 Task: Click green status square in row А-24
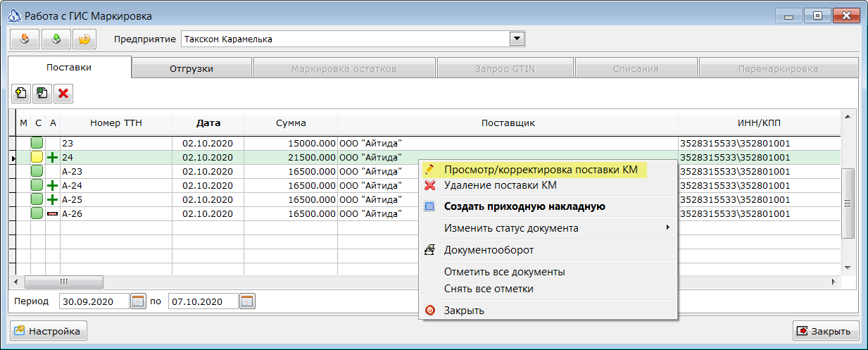(37, 185)
